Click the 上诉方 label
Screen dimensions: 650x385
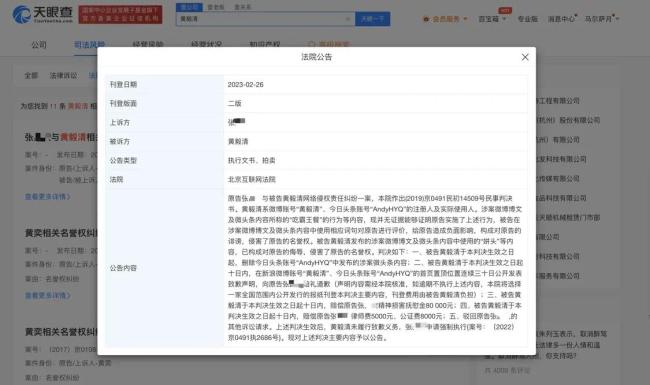(x=120, y=123)
